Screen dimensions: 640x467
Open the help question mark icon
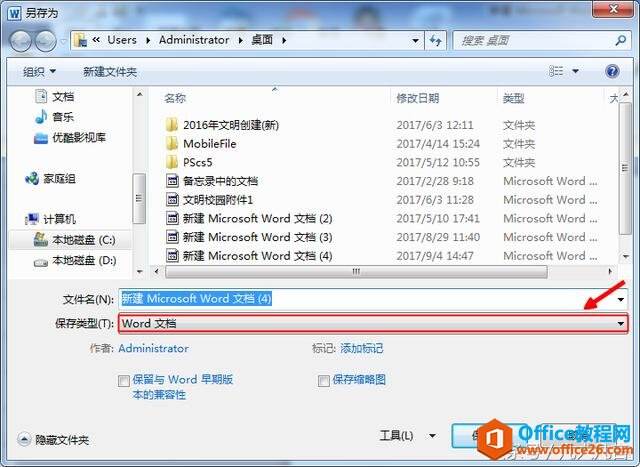[612, 71]
